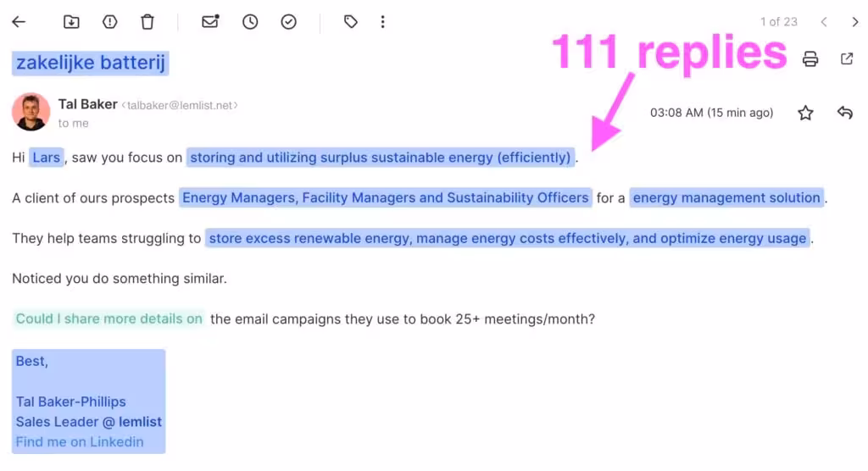Open email in new window
Image resolution: width=868 pixels, height=471 pixels.
point(846,58)
